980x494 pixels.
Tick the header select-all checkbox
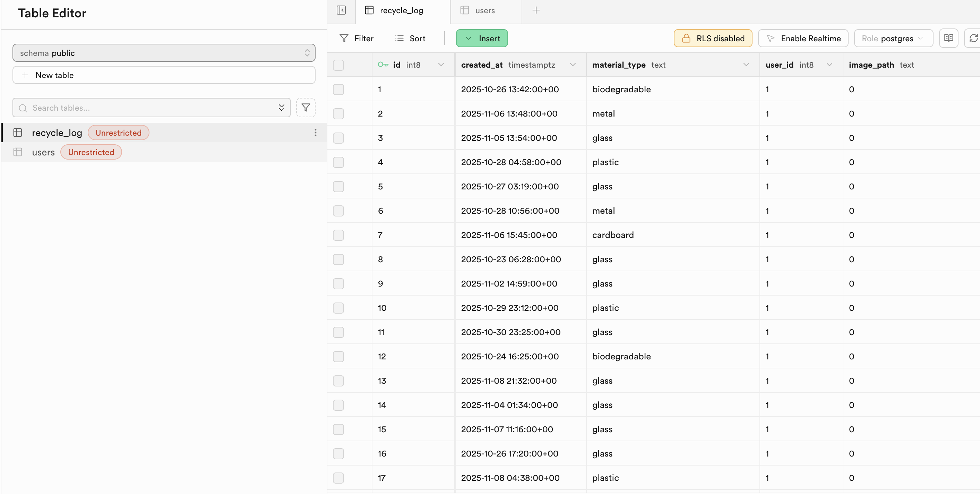[x=338, y=65]
